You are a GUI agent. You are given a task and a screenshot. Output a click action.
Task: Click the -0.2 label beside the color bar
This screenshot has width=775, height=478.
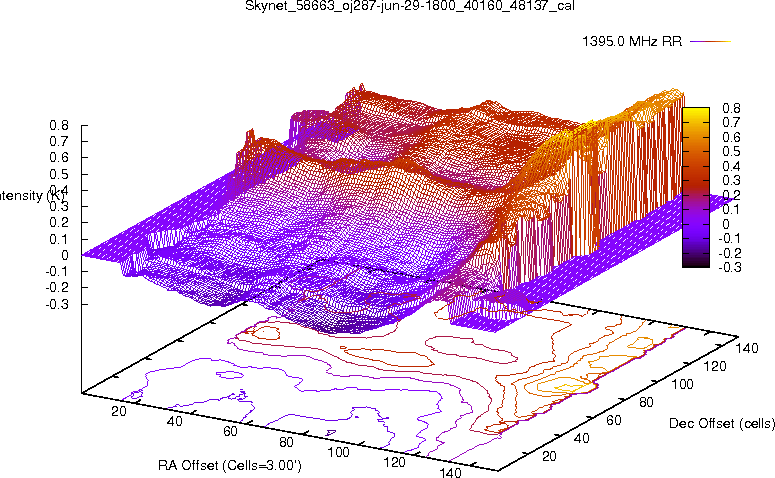pos(729,253)
